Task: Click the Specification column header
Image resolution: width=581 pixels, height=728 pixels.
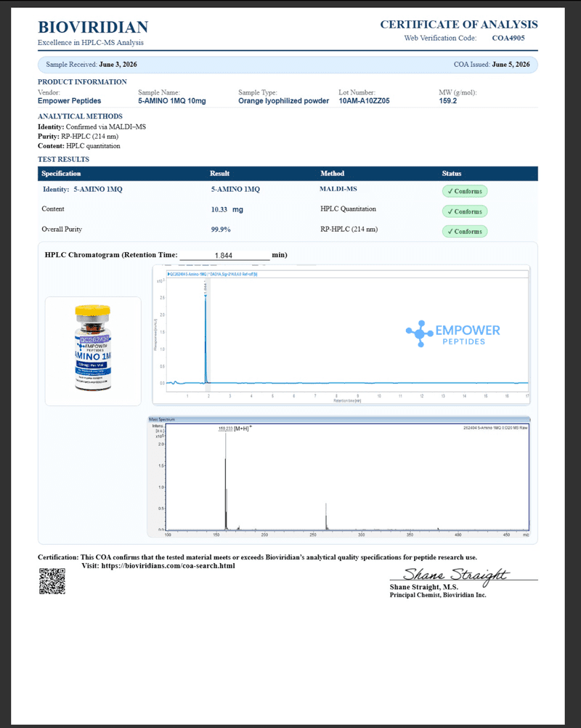Action: 61,174
